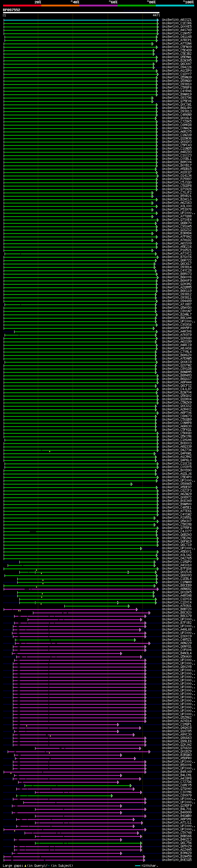Click the green bar for UniRef100_C4R5Z1
This screenshot has width=197, height=868.
tap(75, 640)
